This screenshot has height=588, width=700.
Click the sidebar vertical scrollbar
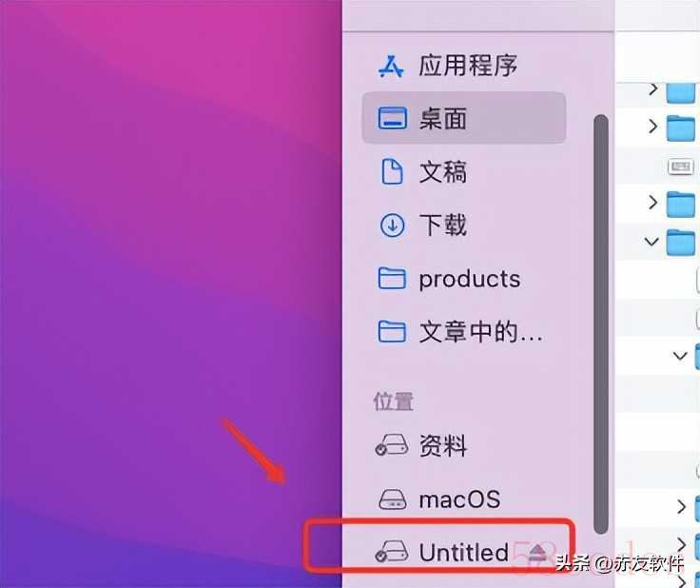(x=601, y=324)
